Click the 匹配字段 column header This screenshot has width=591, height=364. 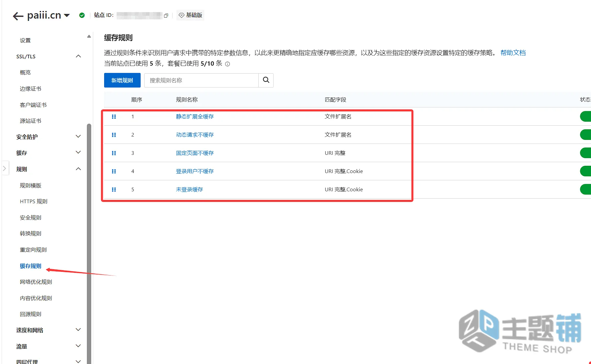(335, 100)
